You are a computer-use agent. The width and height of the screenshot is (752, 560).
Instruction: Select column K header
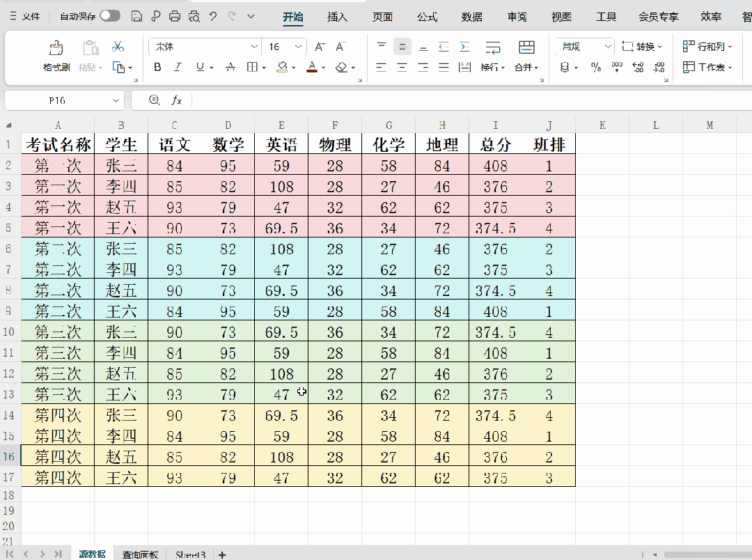(x=602, y=125)
